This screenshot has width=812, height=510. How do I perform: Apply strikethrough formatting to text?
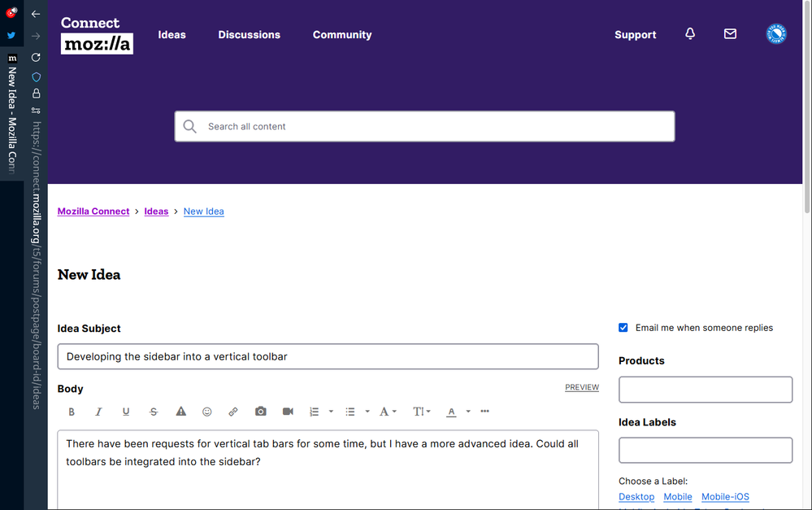pos(154,412)
